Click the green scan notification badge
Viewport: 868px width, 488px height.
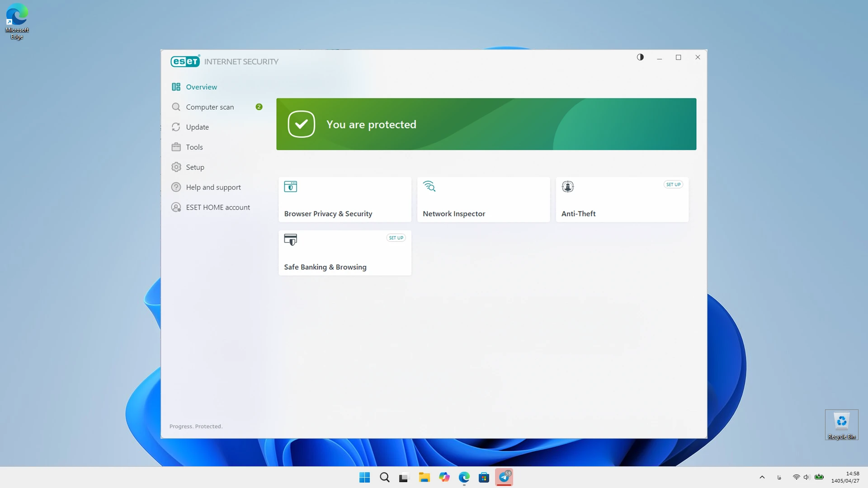(259, 107)
